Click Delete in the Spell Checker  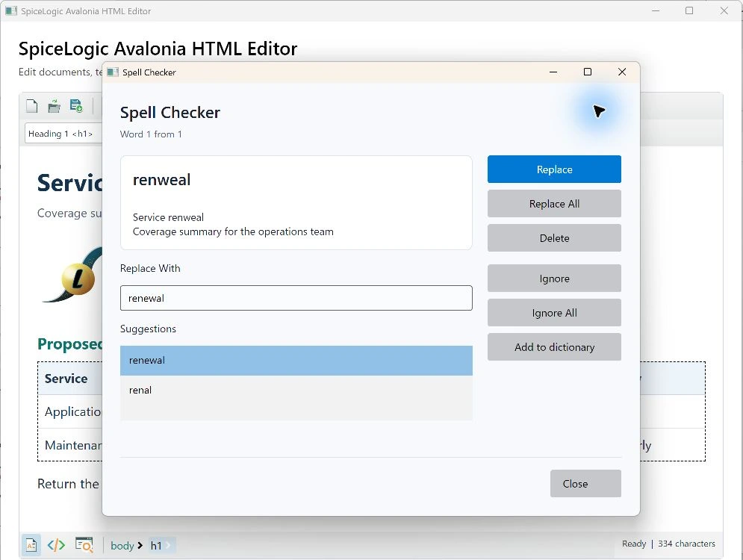click(x=554, y=238)
